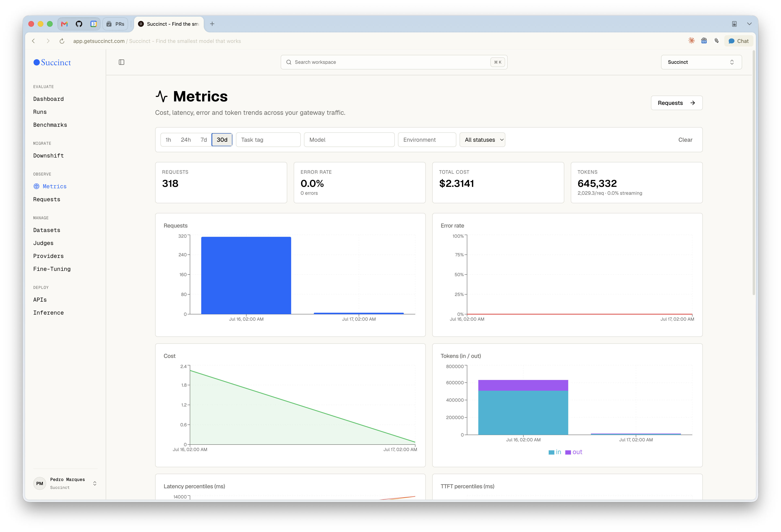Screen dimensions: 781x532
Task: Open Benchmarks in the sidebar
Action: click(50, 125)
